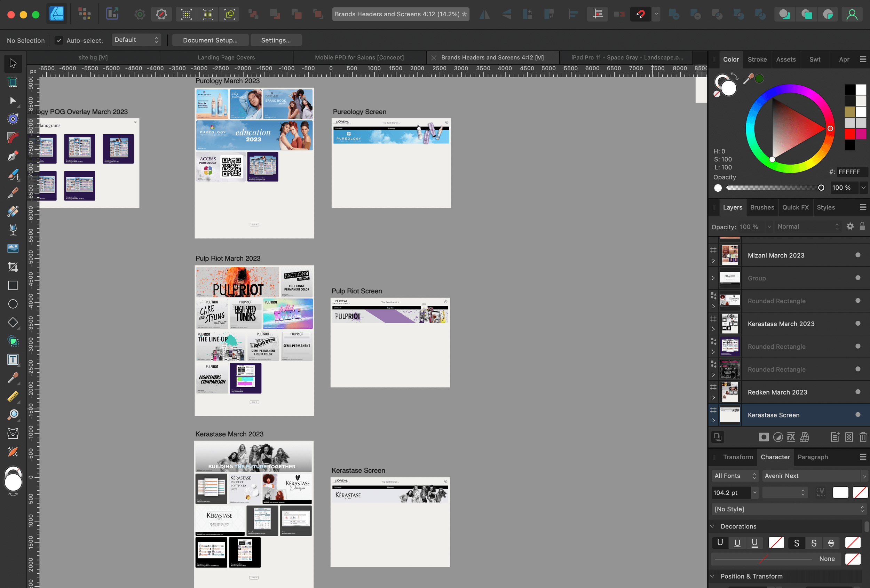
Task: Switch to the Stroke panel tab
Action: coord(757,59)
